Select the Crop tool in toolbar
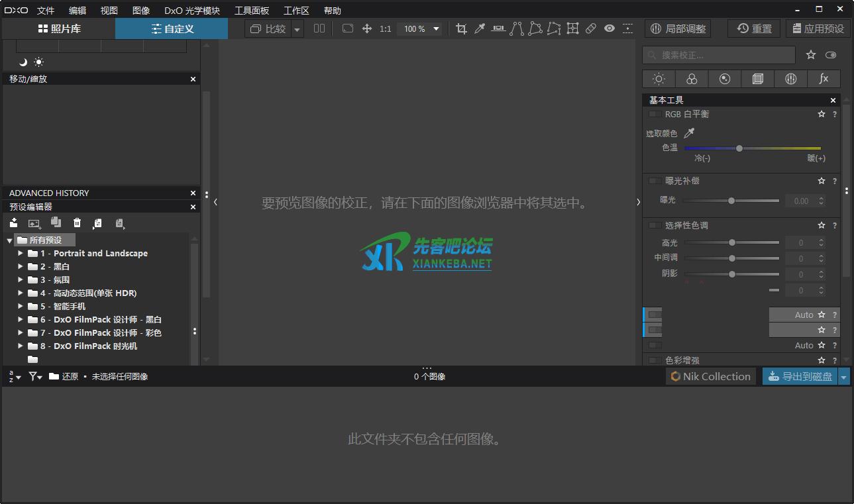The height and width of the screenshot is (504, 854). tap(461, 28)
